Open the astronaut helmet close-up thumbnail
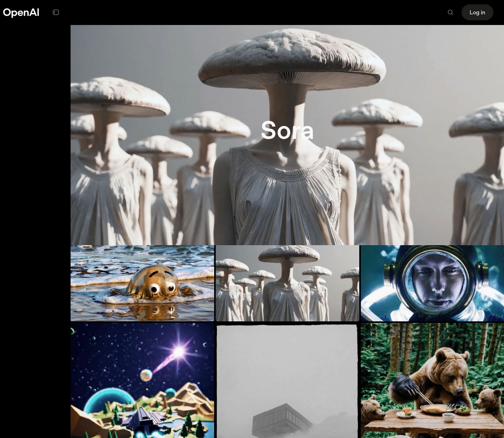 click(432, 283)
